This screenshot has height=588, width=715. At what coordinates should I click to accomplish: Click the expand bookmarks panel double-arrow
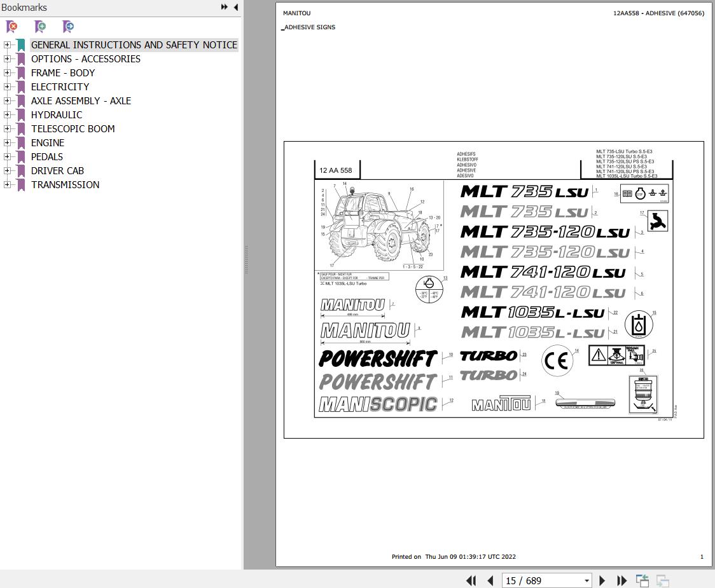[x=225, y=7]
